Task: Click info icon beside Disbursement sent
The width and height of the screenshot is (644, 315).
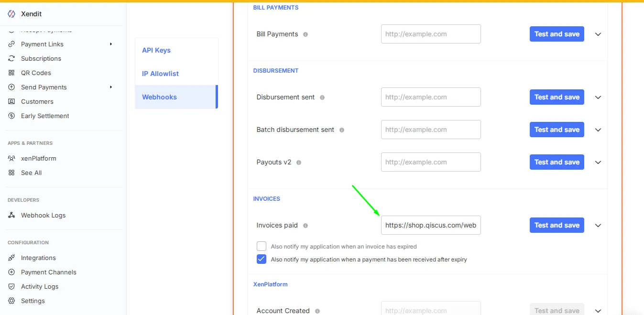Action: pos(322,98)
